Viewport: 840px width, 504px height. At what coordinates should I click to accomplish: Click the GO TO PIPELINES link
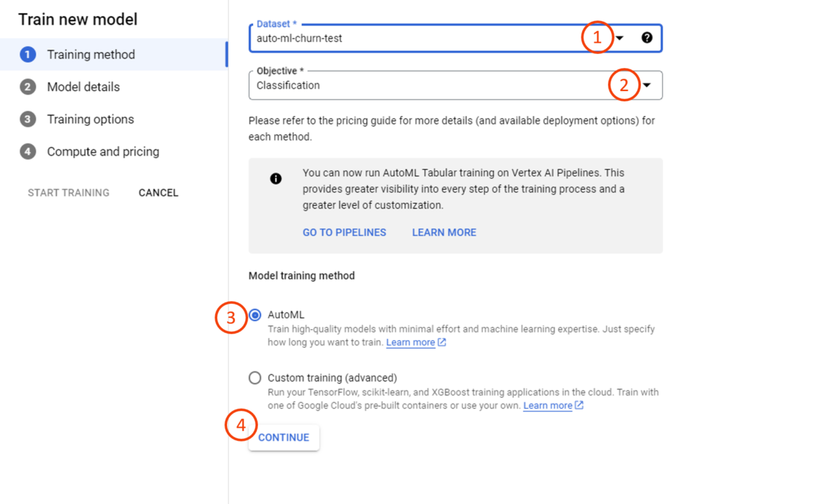click(x=344, y=232)
